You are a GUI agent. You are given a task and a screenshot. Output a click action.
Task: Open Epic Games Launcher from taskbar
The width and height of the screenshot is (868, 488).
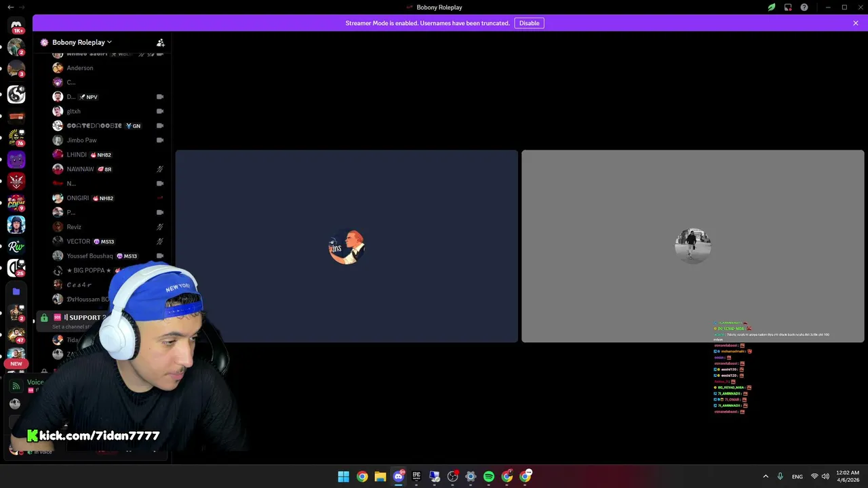pyautogui.click(x=416, y=476)
